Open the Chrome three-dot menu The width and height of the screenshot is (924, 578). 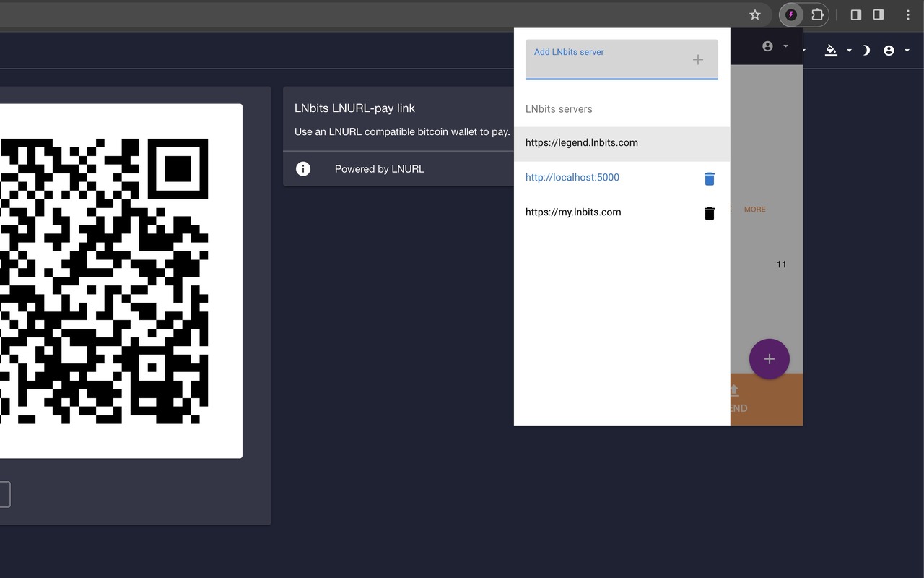(908, 14)
